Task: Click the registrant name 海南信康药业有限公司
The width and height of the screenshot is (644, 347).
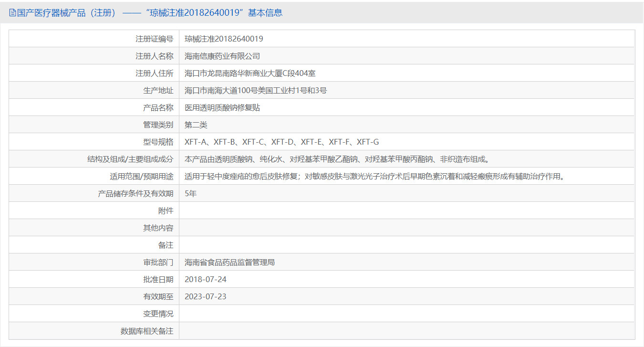Action: [x=222, y=56]
